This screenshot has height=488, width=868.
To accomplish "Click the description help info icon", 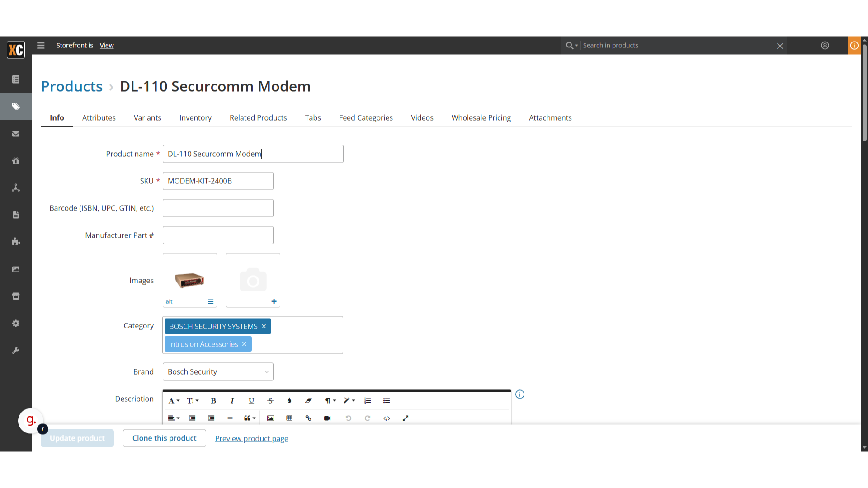I will pyautogui.click(x=520, y=394).
